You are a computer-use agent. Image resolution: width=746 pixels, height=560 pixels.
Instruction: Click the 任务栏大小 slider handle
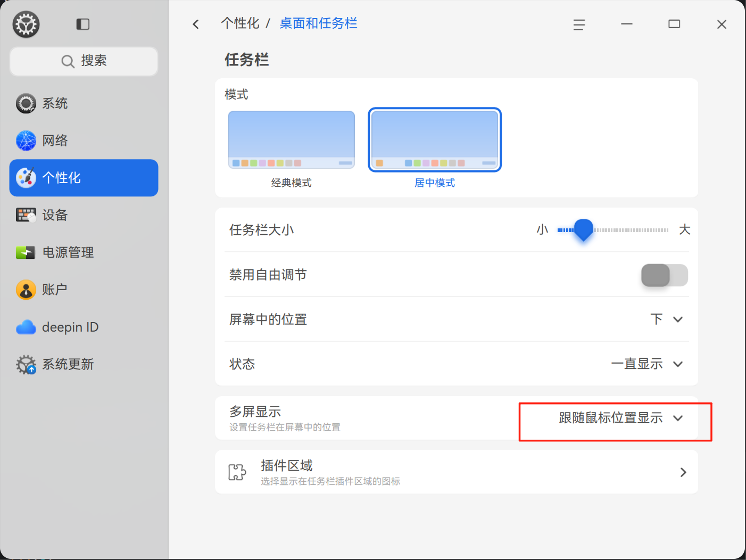pyautogui.click(x=584, y=230)
